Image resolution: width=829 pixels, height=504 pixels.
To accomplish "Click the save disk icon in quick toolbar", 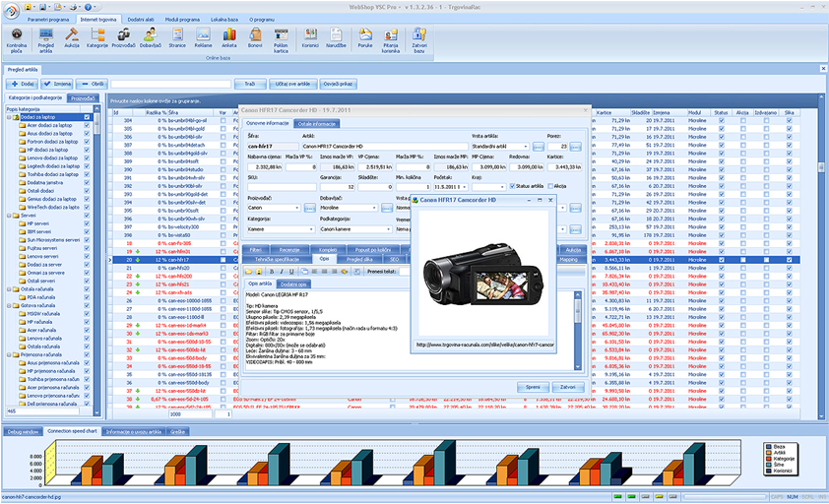I will (42, 8).
